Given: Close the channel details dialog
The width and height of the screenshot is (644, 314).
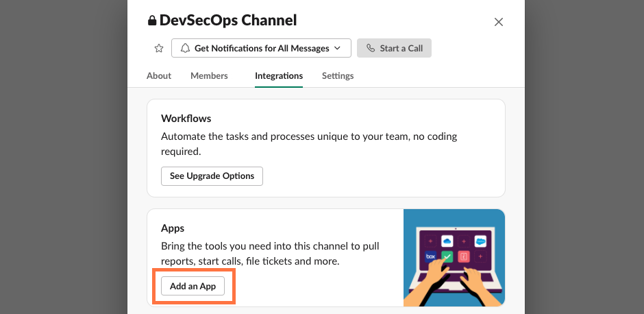Looking at the screenshot, I should [x=499, y=22].
